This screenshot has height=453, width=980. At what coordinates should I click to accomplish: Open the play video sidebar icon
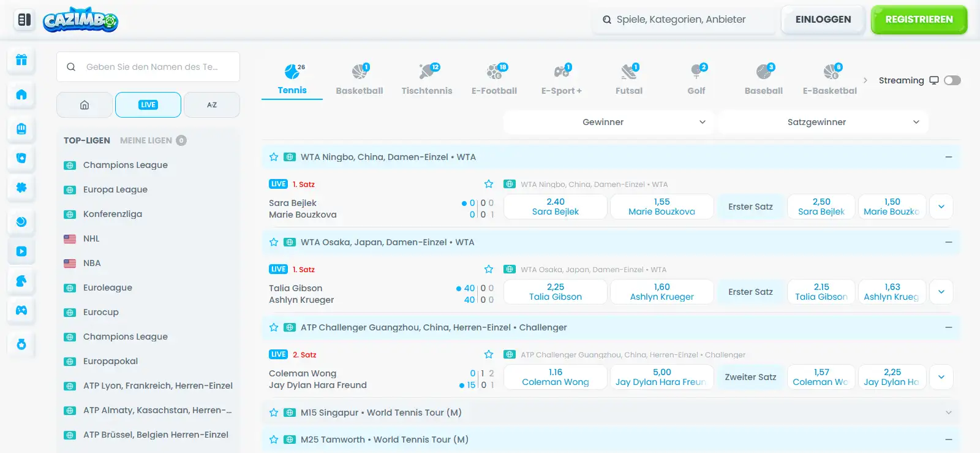(21, 251)
